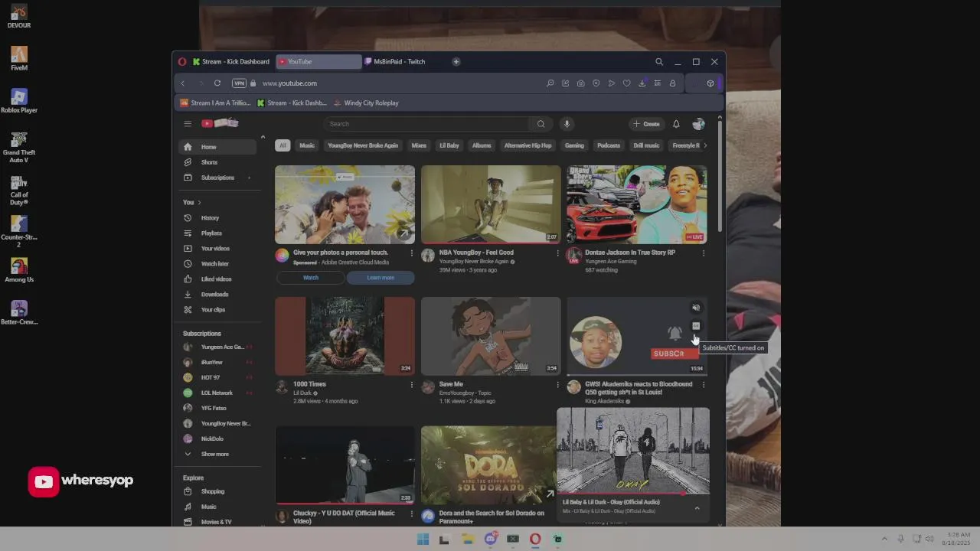Open Opera extensions cube icon
The width and height of the screenshot is (980, 551).
[710, 83]
